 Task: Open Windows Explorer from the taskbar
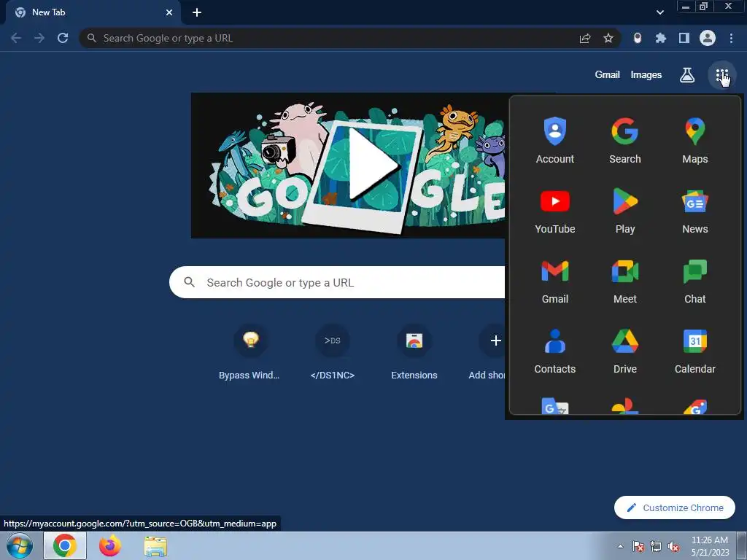(x=155, y=545)
